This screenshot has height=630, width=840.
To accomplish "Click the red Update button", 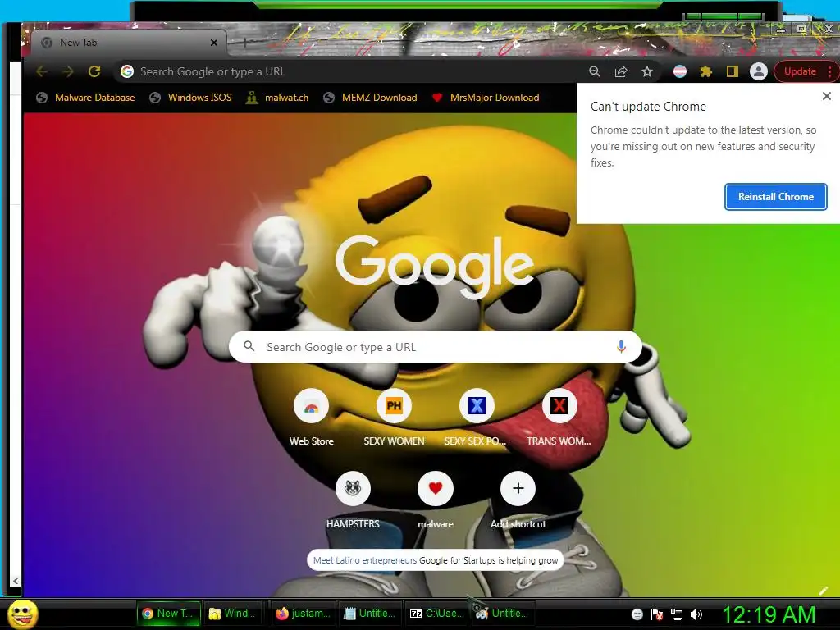I will coord(800,71).
